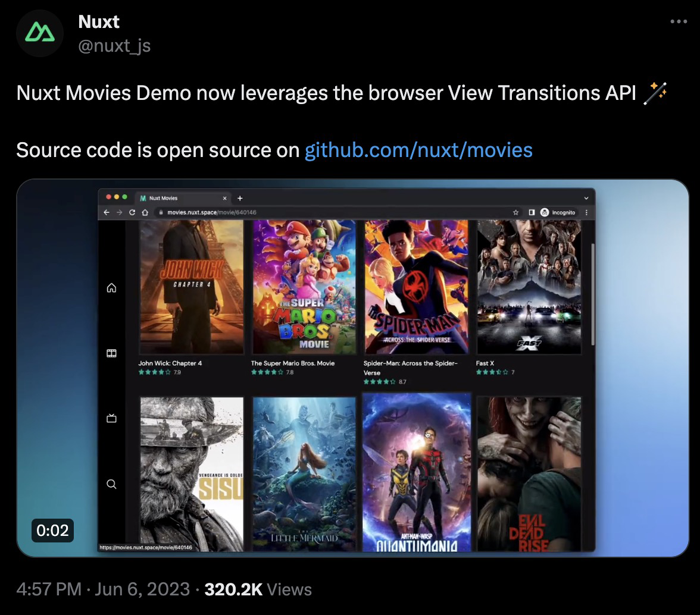Open the tweet more options menu

pos(679,21)
